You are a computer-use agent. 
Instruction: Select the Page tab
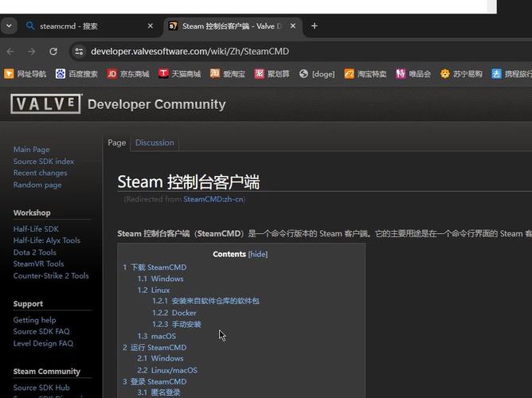coord(117,142)
